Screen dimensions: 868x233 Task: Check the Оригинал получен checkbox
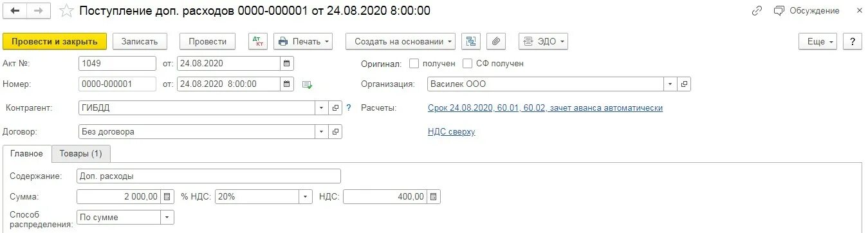(414, 64)
